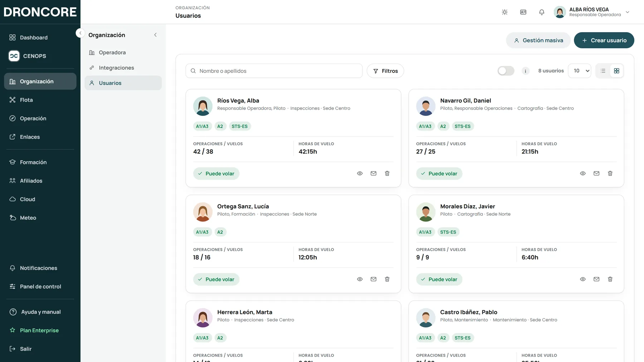644x362 pixels.
Task: Click Crear usuario button
Action: pos(604,40)
